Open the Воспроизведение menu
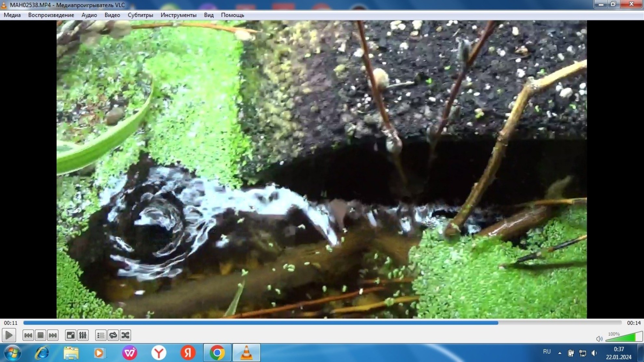Viewport: 644px width, 362px height. (x=51, y=15)
